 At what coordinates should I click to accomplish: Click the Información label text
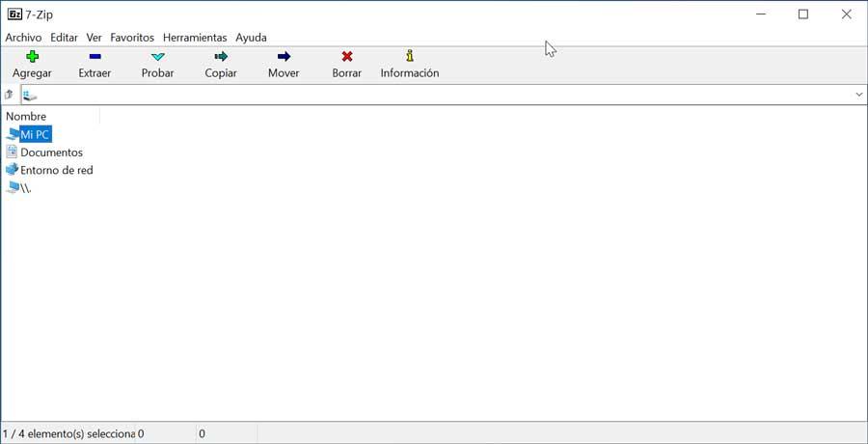410,73
